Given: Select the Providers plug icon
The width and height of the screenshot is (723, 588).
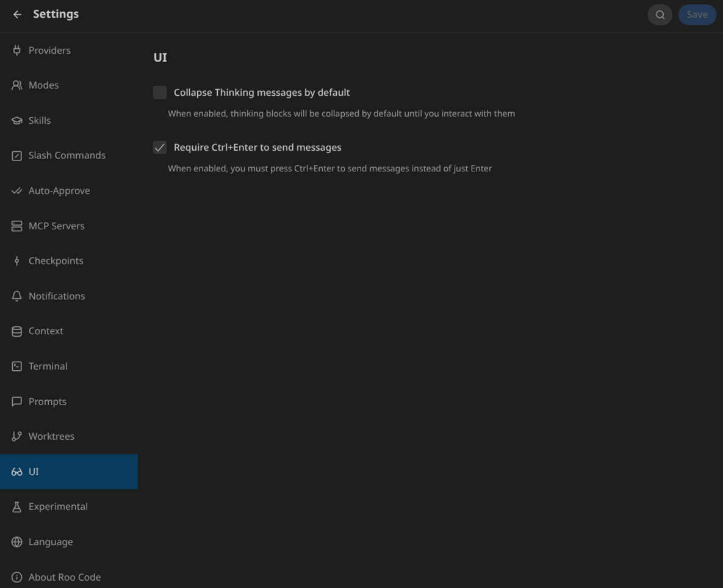Looking at the screenshot, I should 16,50.
